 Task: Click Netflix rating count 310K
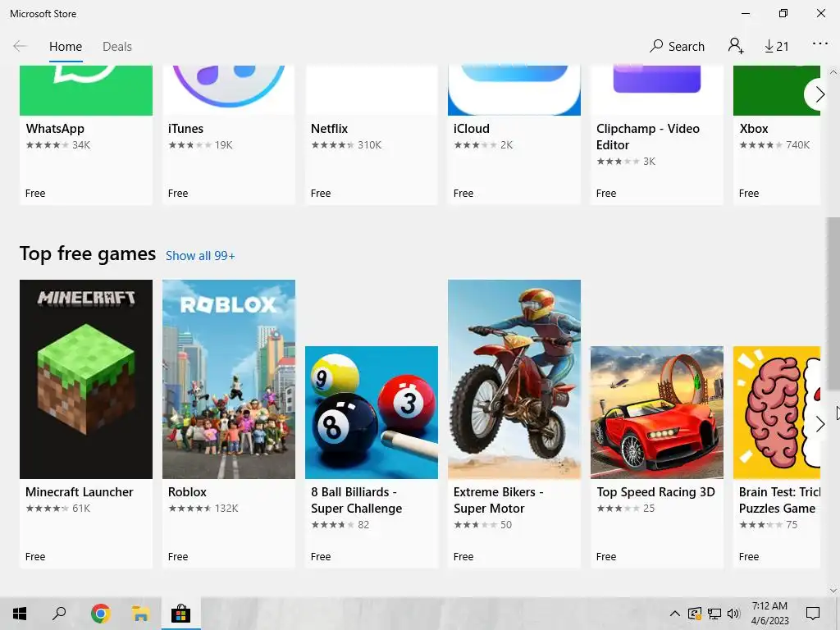pos(370,144)
